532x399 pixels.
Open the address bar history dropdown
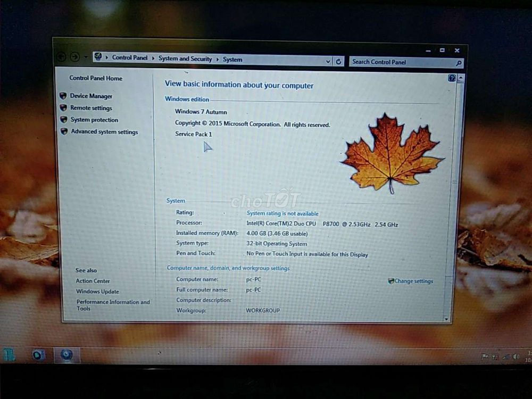click(328, 61)
